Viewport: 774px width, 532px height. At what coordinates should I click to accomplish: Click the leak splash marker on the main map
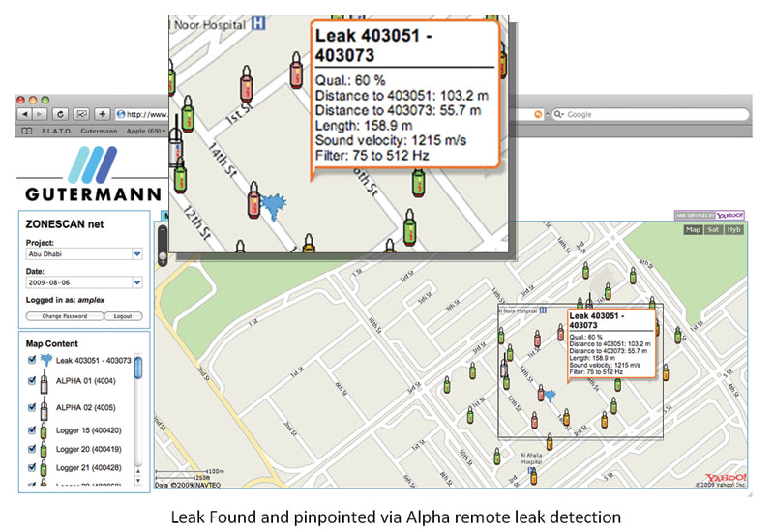(550, 395)
